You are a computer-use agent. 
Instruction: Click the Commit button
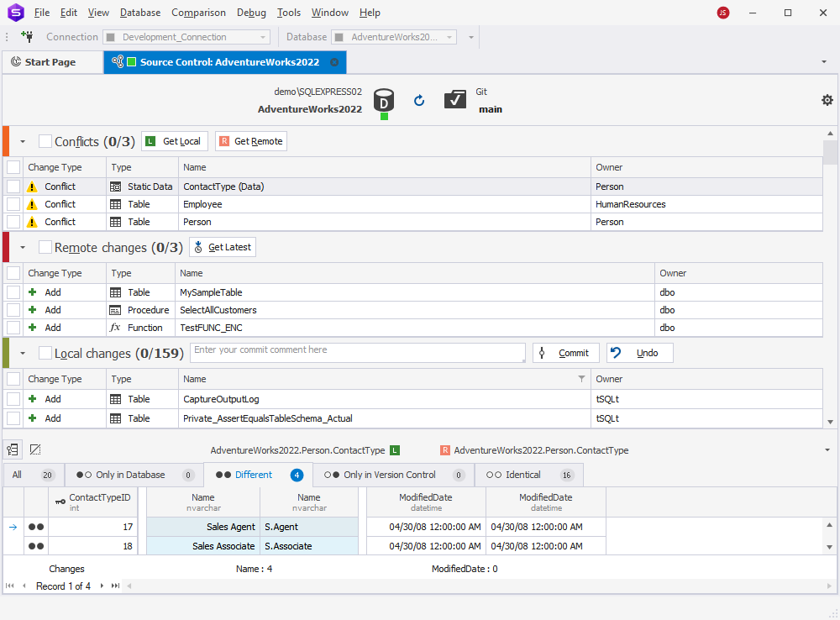[565, 353]
